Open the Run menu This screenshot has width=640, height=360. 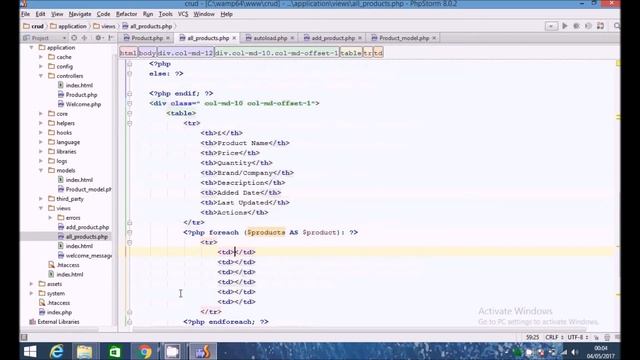coord(148,14)
